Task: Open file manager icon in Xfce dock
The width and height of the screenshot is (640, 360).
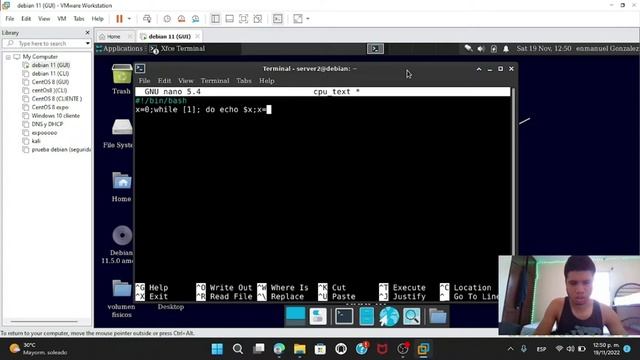Action: pyautogui.click(x=367, y=316)
